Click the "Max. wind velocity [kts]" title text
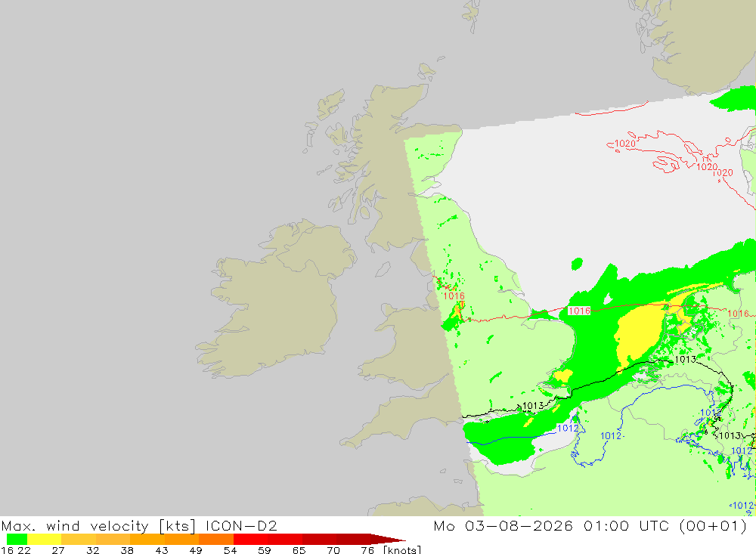This screenshot has width=756, height=554. 98,526
